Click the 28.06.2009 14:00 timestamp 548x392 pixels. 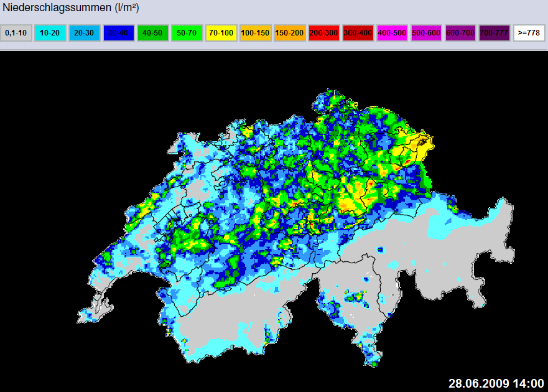(x=496, y=383)
